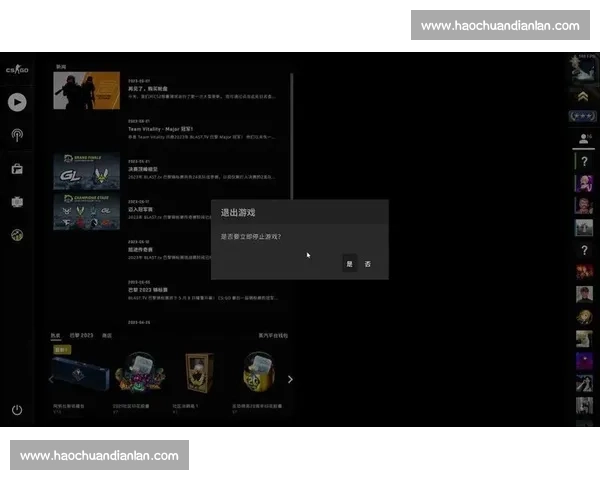This screenshot has width=600, height=480.
Task: Click the first question mark friend avatar
Action: click(584, 162)
